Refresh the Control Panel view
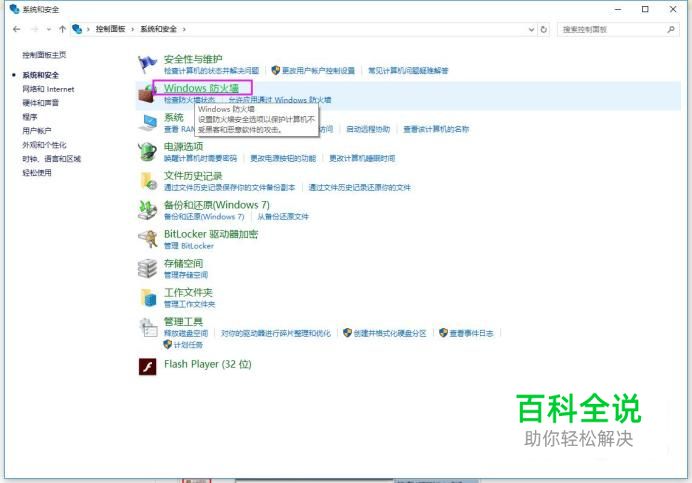This screenshot has height=483, width=692. point(544,29)
